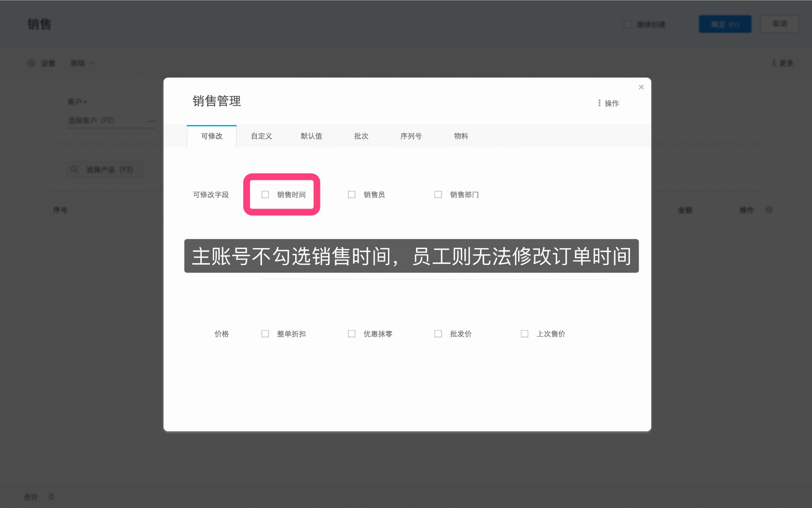812x508 pixels.
Task: Click the 金额 column header
Action: click(685, 210)
